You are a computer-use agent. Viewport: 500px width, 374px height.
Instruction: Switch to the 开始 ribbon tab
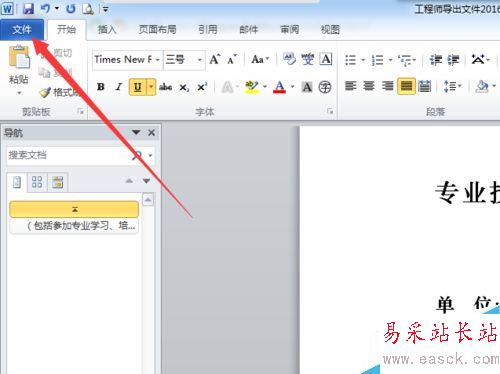coord(66,30)
